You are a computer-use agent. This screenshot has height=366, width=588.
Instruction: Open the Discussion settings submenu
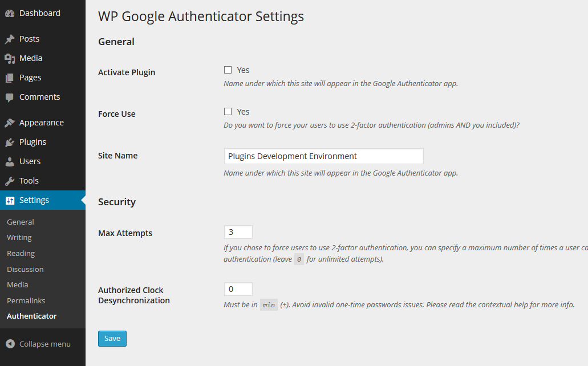point(25,269)
